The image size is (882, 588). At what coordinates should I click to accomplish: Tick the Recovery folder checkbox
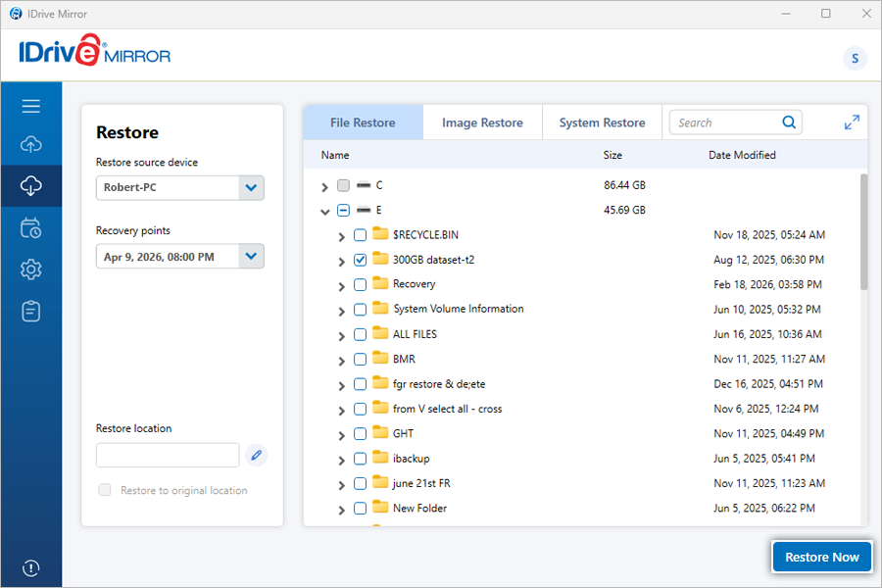click(x=360, y=284)
